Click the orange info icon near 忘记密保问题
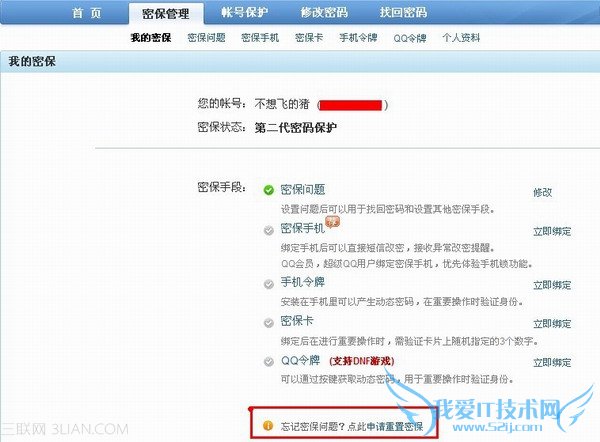Viewport: 600px width, 442px height. (x=268, y=426)
